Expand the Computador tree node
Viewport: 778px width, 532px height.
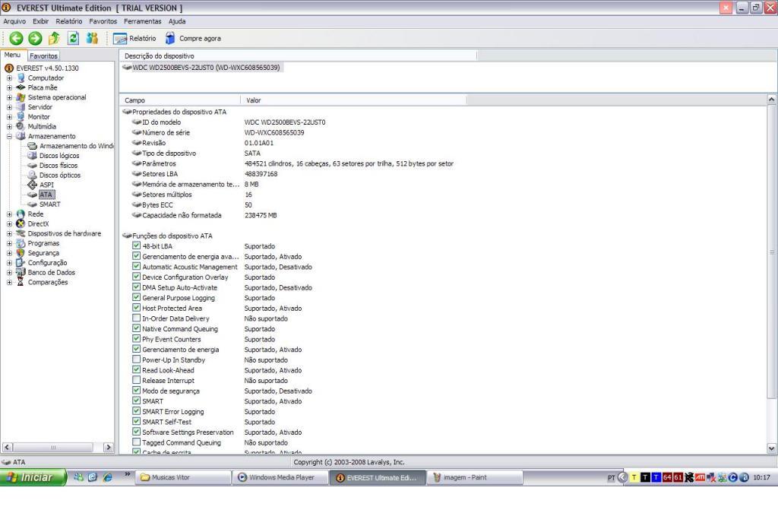tap(9, 78)
